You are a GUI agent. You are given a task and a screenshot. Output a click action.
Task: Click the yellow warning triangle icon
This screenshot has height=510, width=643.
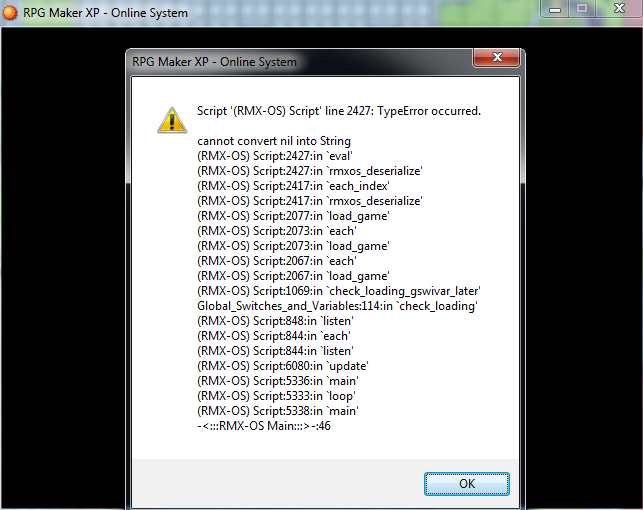(x=172, y=119)
